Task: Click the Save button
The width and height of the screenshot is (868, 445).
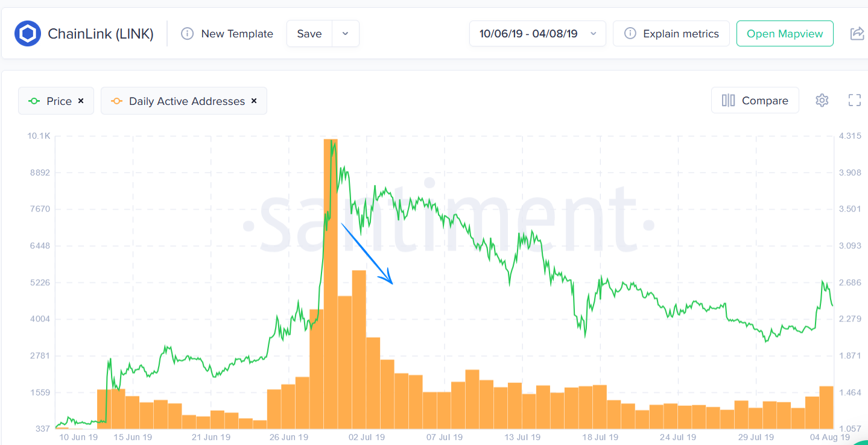Action: pos(309,34)
